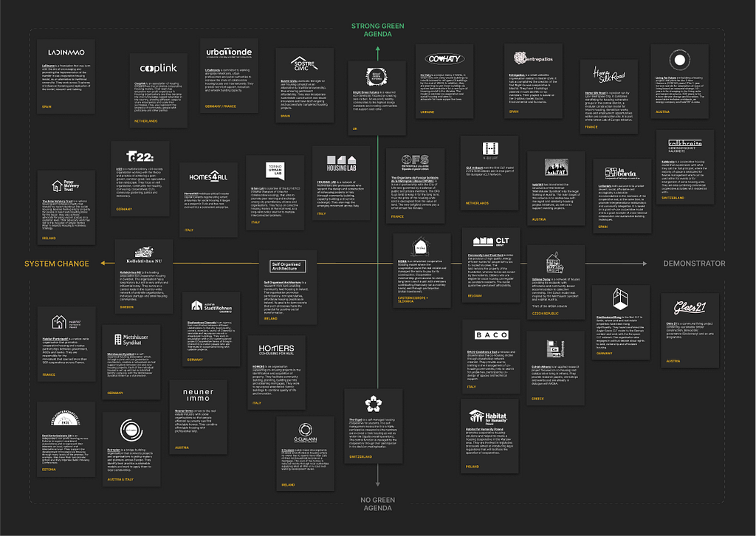Screen dimensions: 756x536
Task: Click the Eutropian circular logo
Action: pyautogui.click(x=131, y=430)
